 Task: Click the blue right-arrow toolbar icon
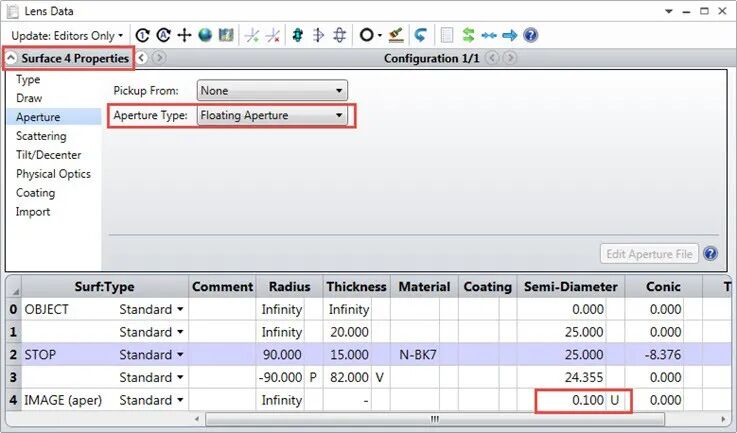point(510,35)
